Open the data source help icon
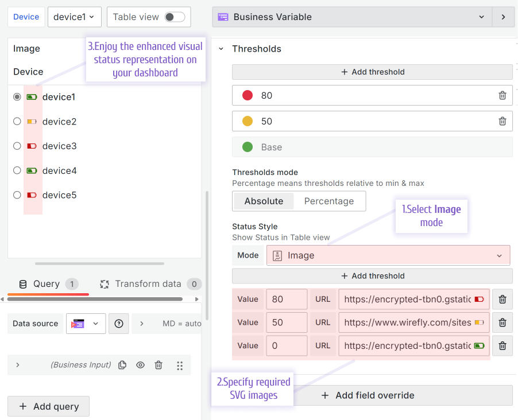The height and width of the screenshot is (420, 518). (118, 324)
